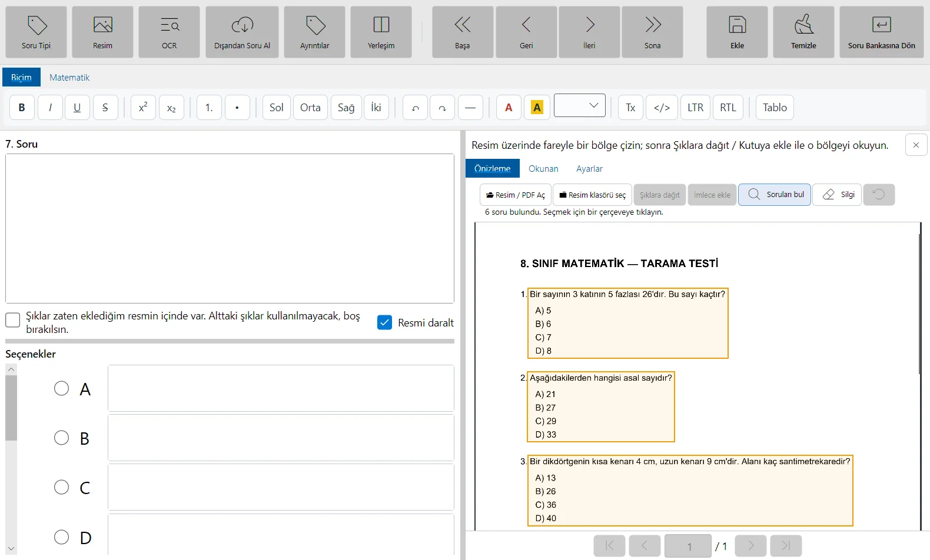930x560 pixels.
Task: Apply italic formatting
Action: [50, 108]
